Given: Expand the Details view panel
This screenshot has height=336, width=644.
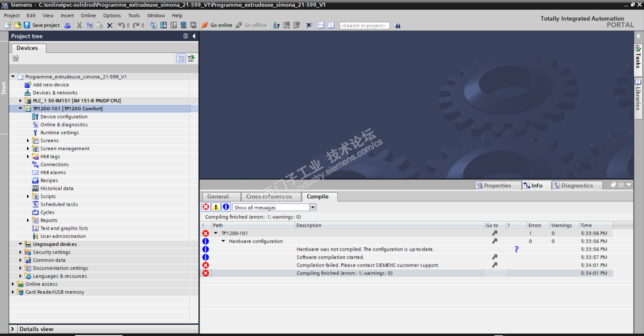Looking at the screenshot, I should point(12,329).
